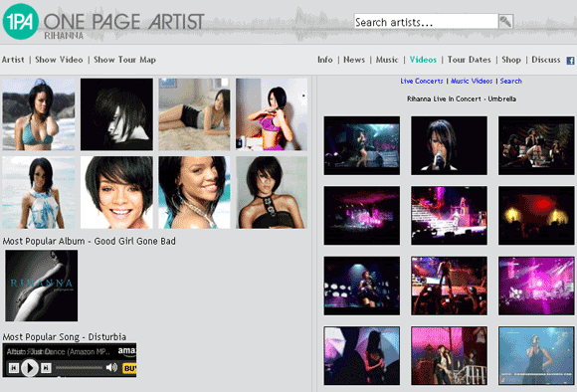Click the 1PA round logo icon

click(x=20, y=21)
